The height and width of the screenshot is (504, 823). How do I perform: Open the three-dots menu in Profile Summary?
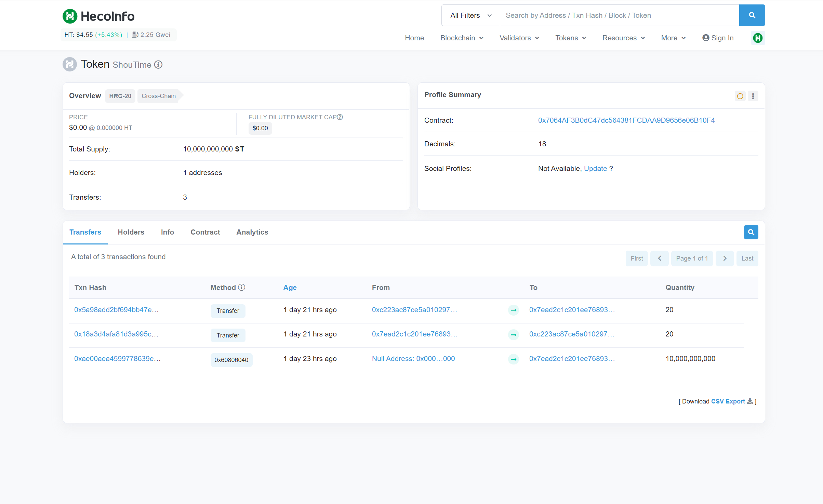(x=753, y=96)
